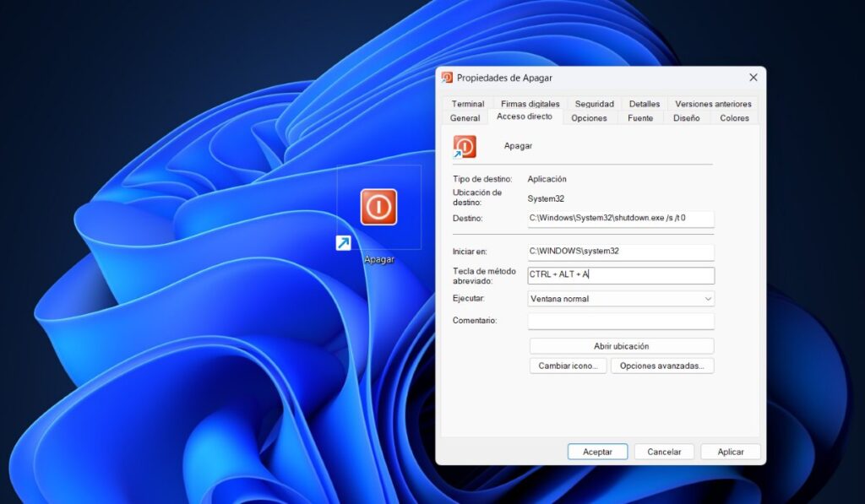The height and width of the screenshot is (504, 865).
Task: Click the Comentario text field
Action: (621, 321)
